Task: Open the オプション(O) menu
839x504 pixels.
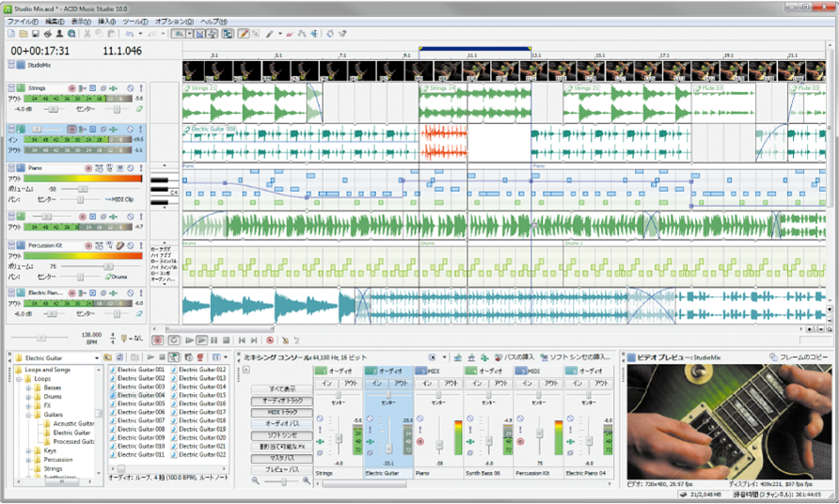Action: [x=173, y=21]
